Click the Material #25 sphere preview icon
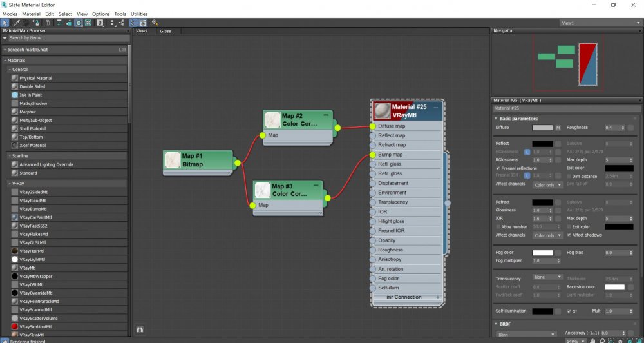 (x=382, y=110)
